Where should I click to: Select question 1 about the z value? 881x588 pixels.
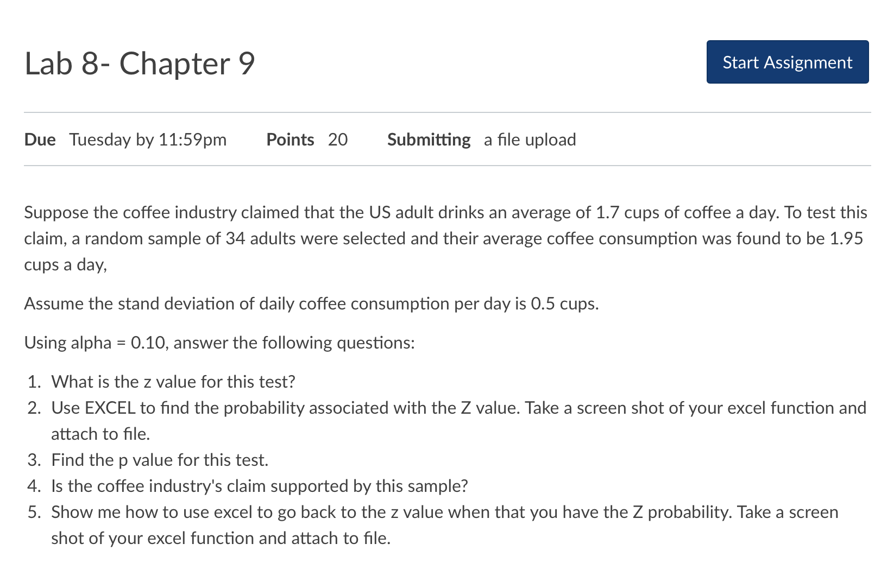tap(173, 382)
